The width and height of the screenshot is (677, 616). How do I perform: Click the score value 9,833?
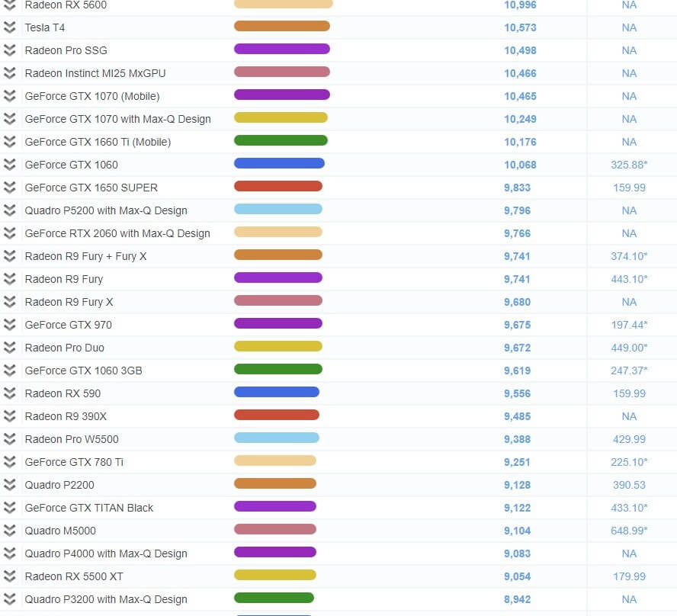click(x=517, y=188)
